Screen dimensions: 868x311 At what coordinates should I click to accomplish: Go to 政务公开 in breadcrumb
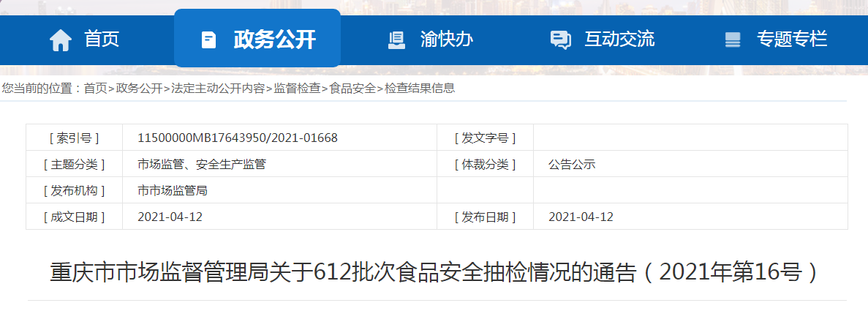click(x=139, y=88)
